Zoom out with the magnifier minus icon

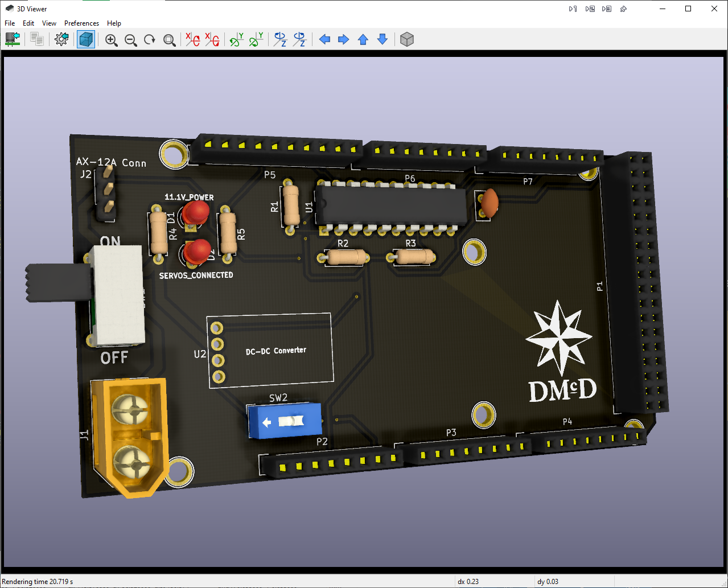pyautogui.click(x=131, y=40)
